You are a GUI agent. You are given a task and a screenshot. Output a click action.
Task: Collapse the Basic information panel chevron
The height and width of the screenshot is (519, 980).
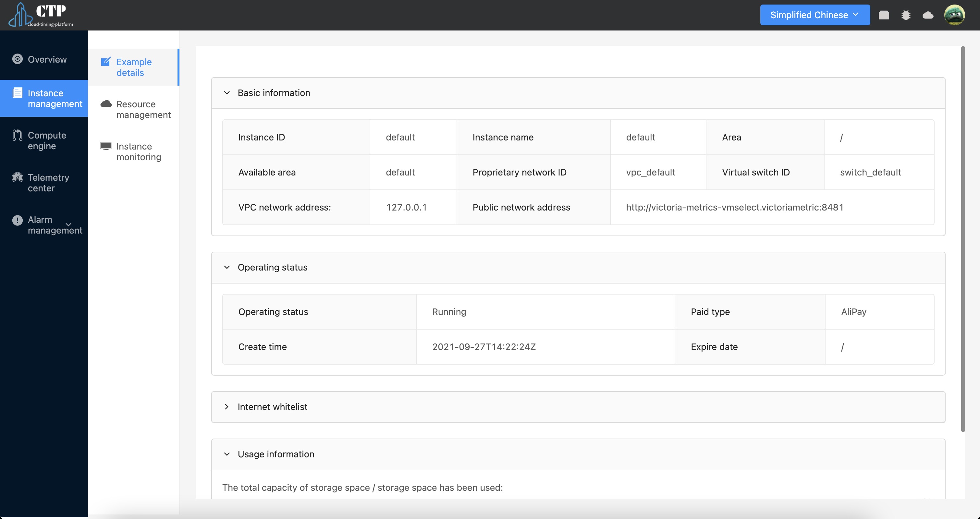227,93
